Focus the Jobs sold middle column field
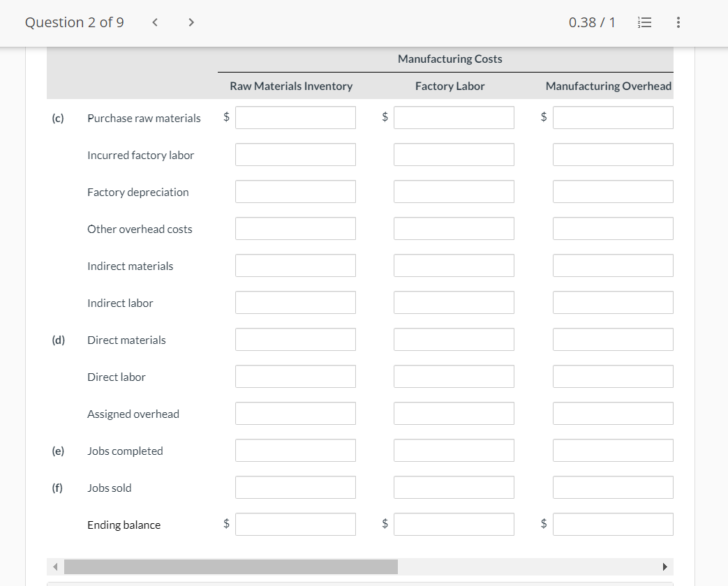728x586 pixels. tap(454, 487)
